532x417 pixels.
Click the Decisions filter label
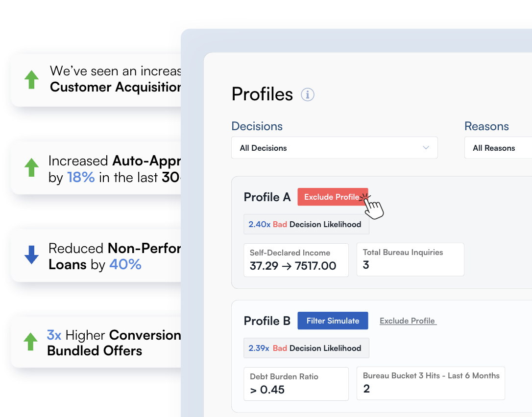click(x=257, y=126)
